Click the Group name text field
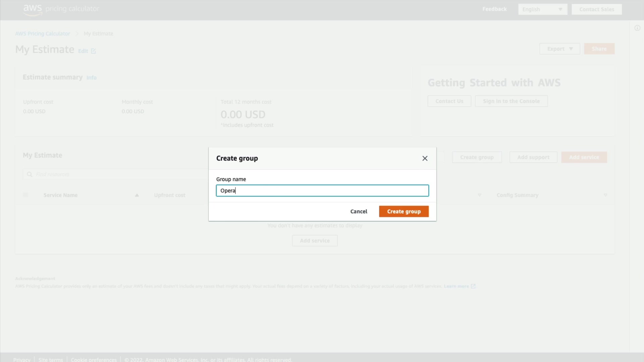The width and height of the screenshot is (644, 362). click(x=322, y=191)
